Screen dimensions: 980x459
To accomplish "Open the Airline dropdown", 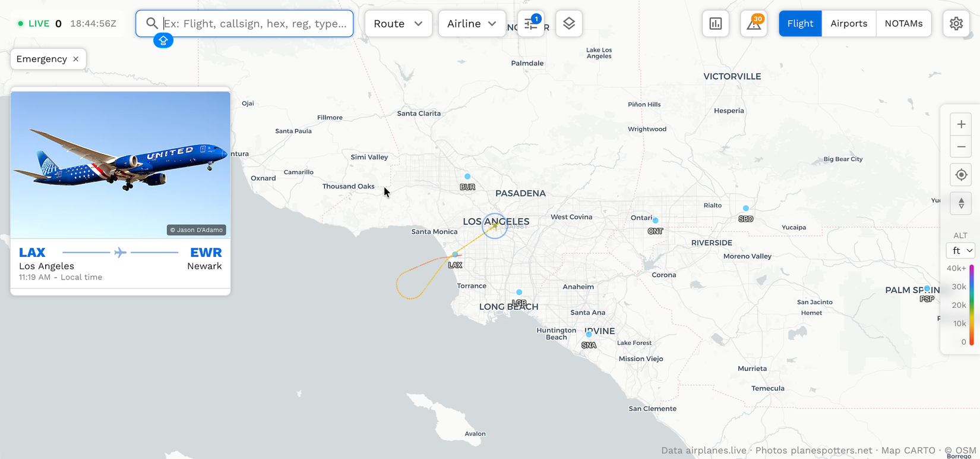I will coord(472,24).
